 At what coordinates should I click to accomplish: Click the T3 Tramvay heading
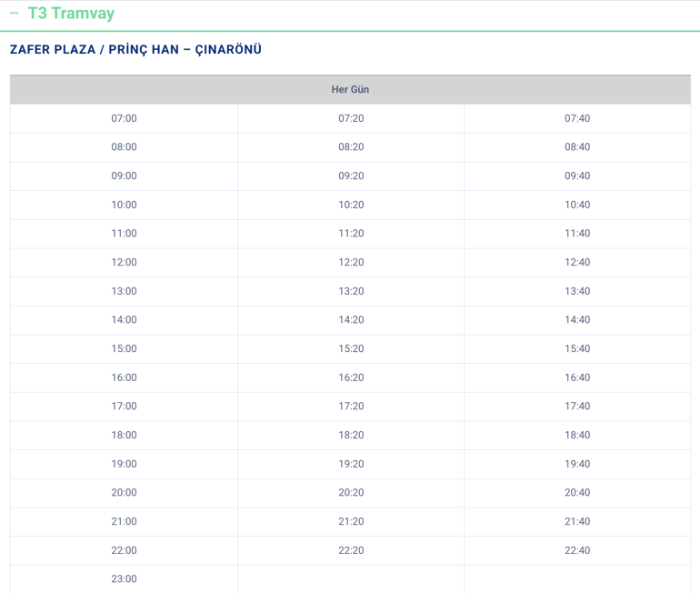[71, 14]
